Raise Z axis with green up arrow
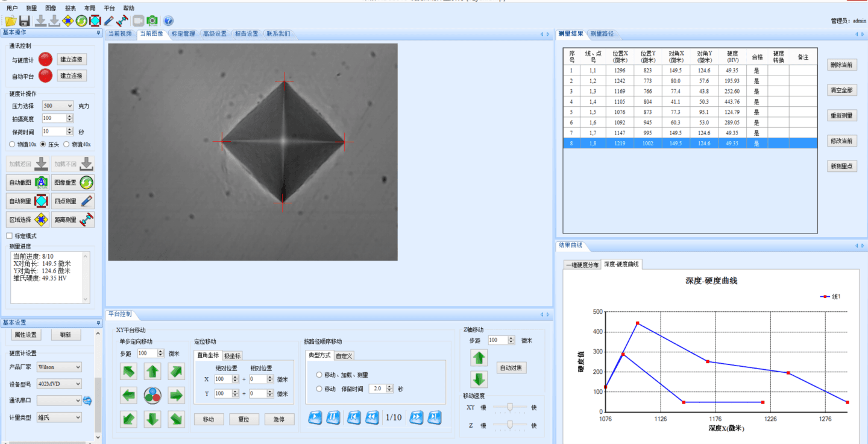Screen dimensions: 868x444 [x=479, y=358]
